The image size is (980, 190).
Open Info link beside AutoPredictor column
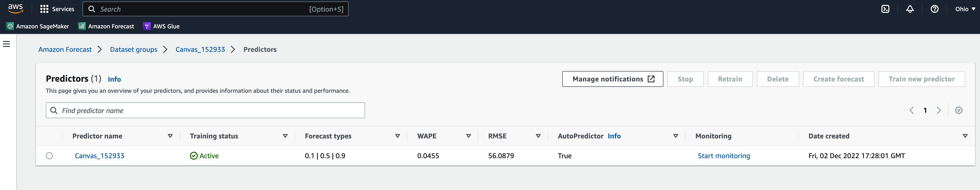(x=614, y=136)
